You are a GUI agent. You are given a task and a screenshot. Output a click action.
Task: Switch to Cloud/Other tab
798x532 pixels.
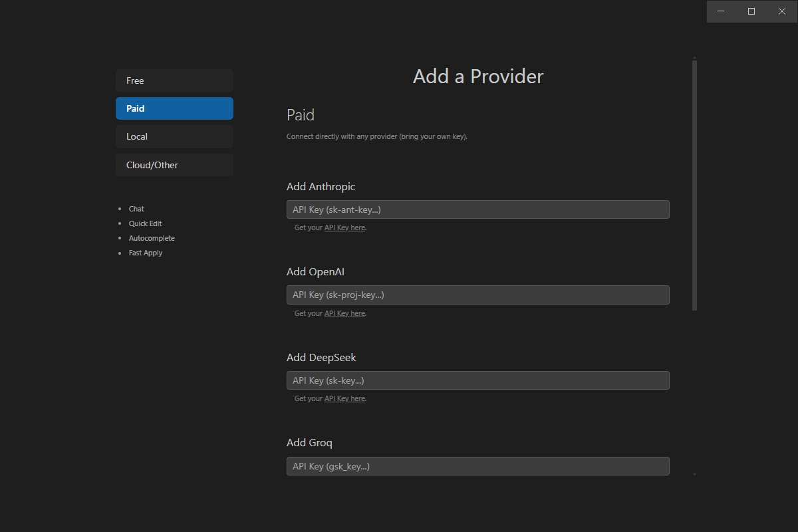pyautogui.click(x=174, y=165)
